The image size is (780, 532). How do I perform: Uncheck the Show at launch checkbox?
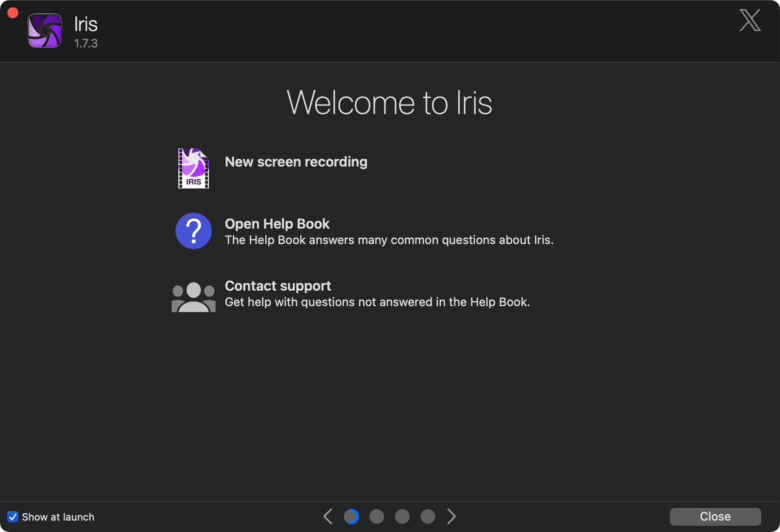tap(13, 517)
